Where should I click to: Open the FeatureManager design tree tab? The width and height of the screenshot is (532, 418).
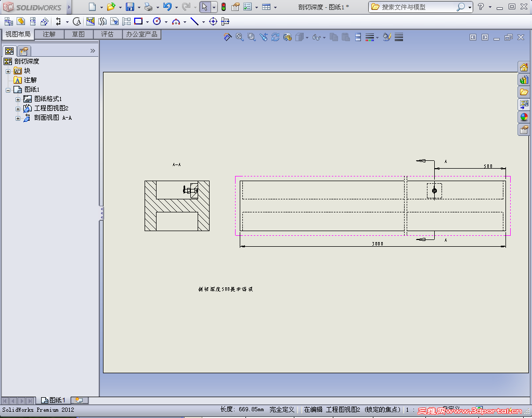(x=9, y=51)
